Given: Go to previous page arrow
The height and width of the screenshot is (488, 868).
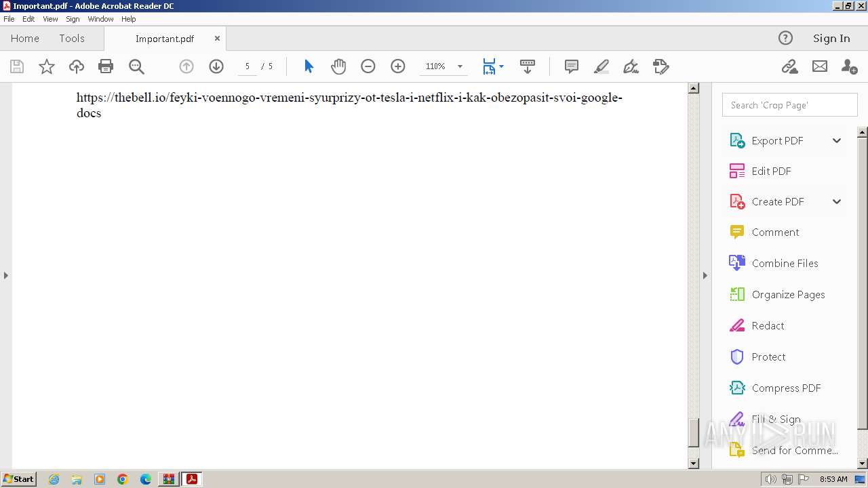Looking at the screenshot, I should (186, 66).
